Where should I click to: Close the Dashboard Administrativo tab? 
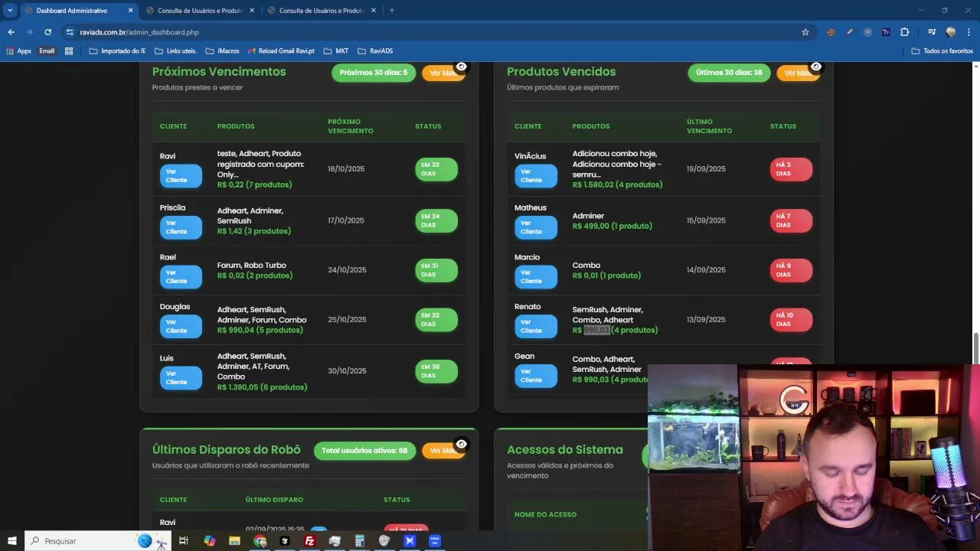130,11
